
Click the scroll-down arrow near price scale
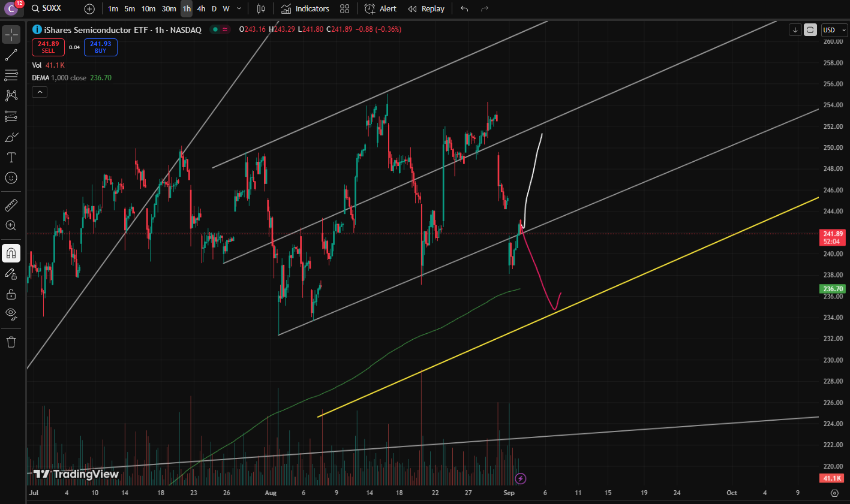pos(795,30)
